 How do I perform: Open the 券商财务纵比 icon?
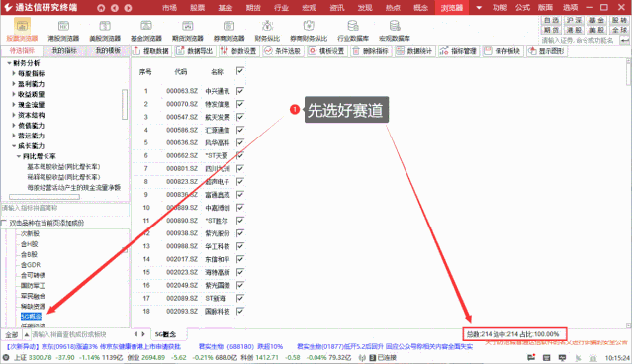click(x=309, y=31)
